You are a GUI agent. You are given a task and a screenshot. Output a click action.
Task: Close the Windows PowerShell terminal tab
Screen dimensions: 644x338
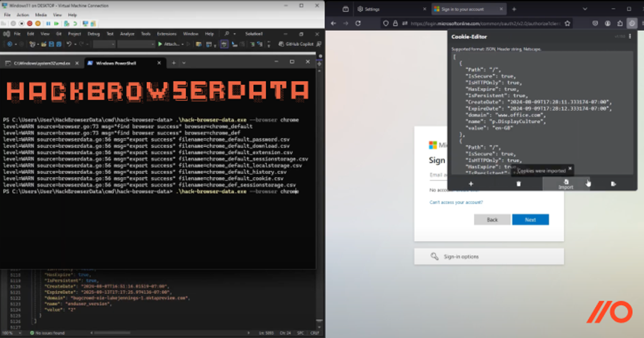(160, 63)
